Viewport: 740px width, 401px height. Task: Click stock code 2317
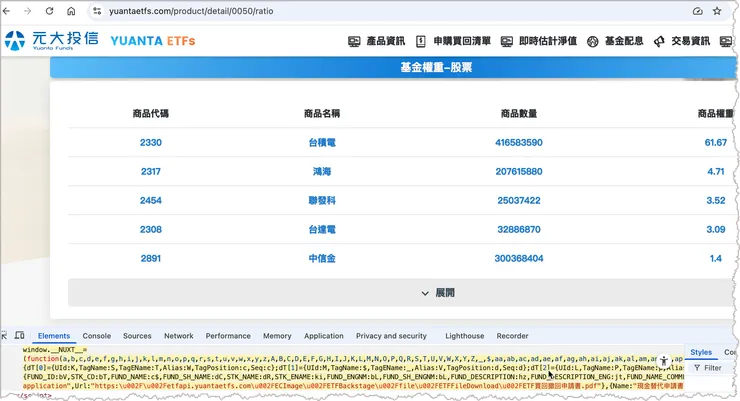(x=151, y=172)
